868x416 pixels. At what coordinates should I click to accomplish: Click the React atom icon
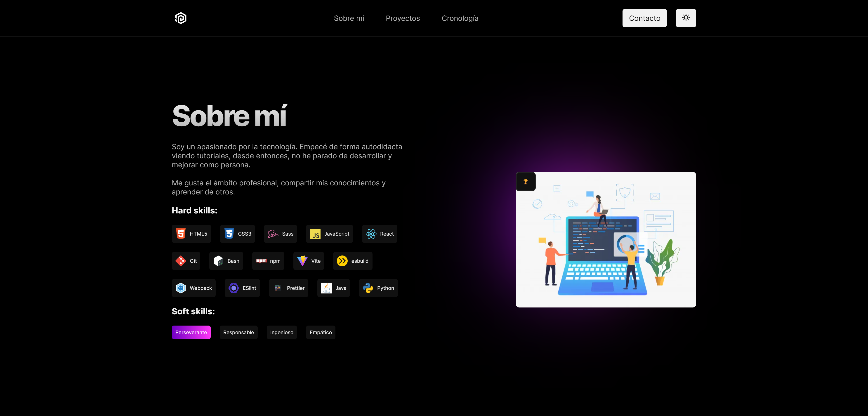click(371, 234)
